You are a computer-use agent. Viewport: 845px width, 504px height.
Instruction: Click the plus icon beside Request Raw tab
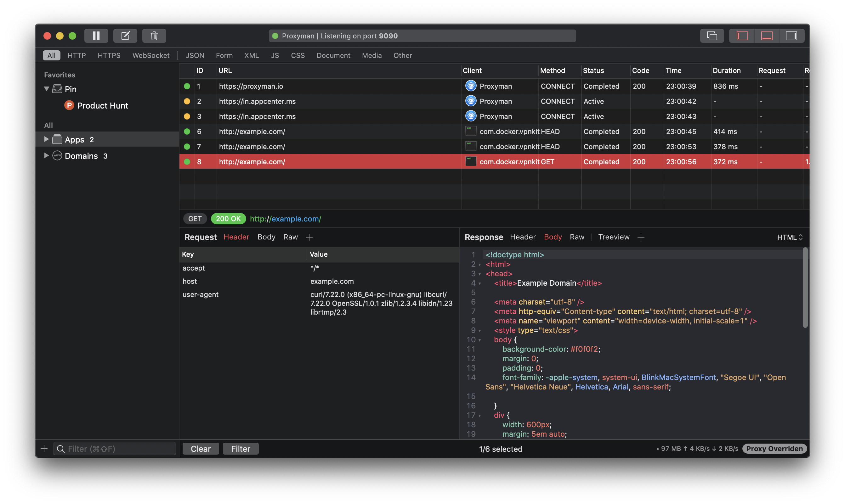pos(309,237)
